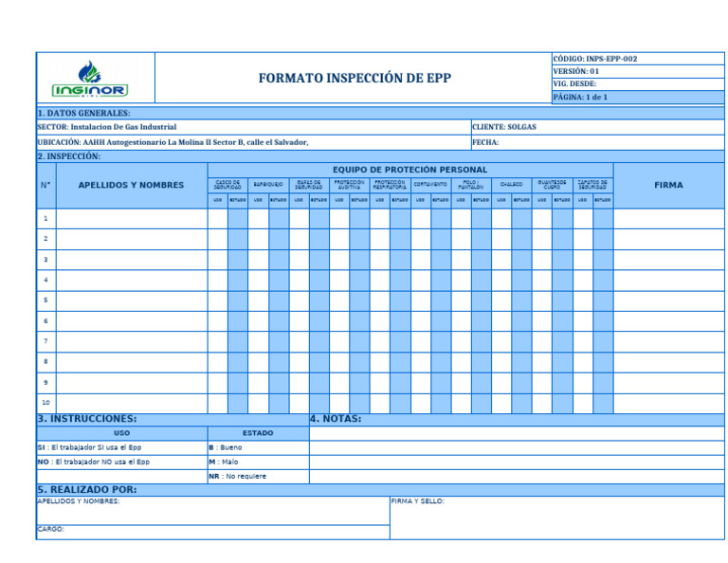This screenshot has width=728, height=563.
Task: Click the FIRMA Y SELLO box
Action: [557, 518]
